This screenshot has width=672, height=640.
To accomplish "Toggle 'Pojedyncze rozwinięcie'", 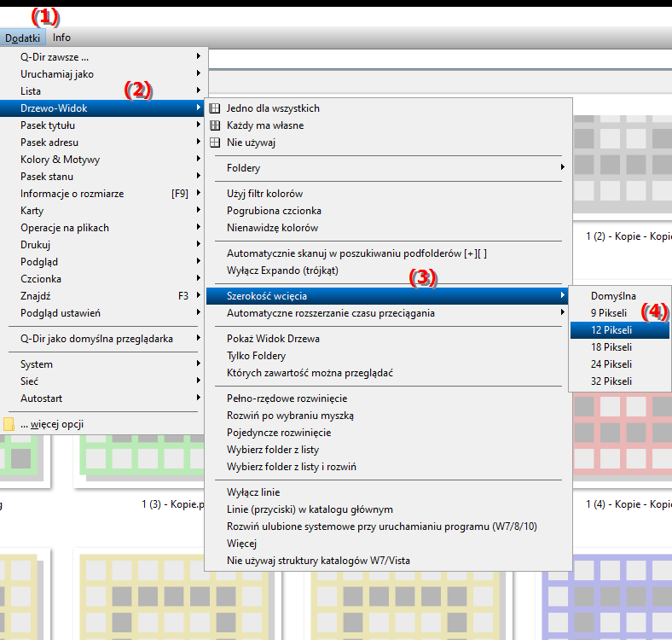I will [x=388, y=433].
